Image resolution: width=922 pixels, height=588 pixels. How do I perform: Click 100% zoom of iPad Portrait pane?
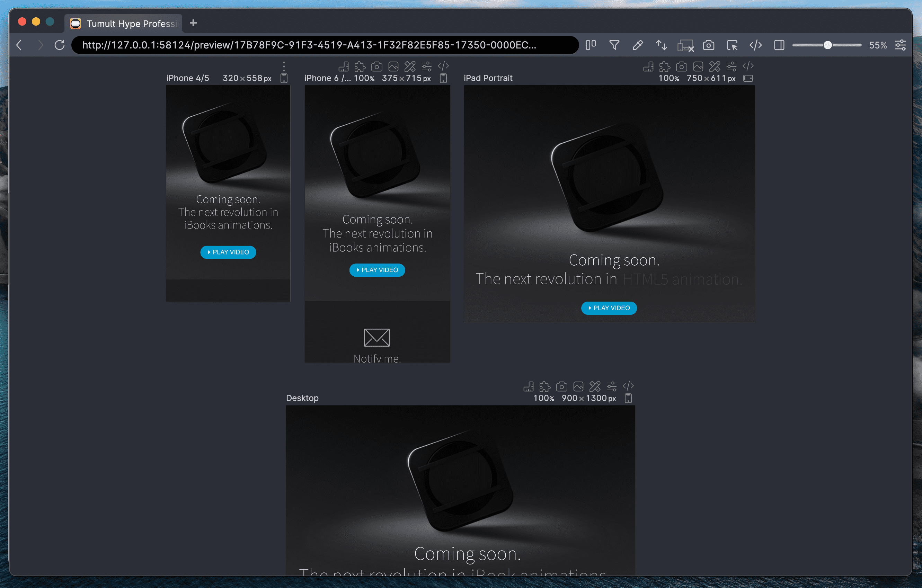click(668, 78)
